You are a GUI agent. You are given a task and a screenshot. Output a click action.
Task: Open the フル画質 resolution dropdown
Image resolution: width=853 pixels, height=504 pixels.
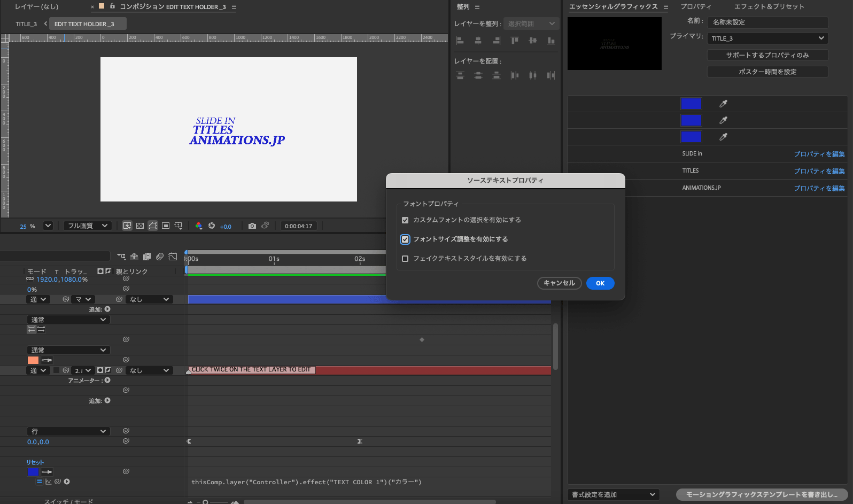point(88,226)
